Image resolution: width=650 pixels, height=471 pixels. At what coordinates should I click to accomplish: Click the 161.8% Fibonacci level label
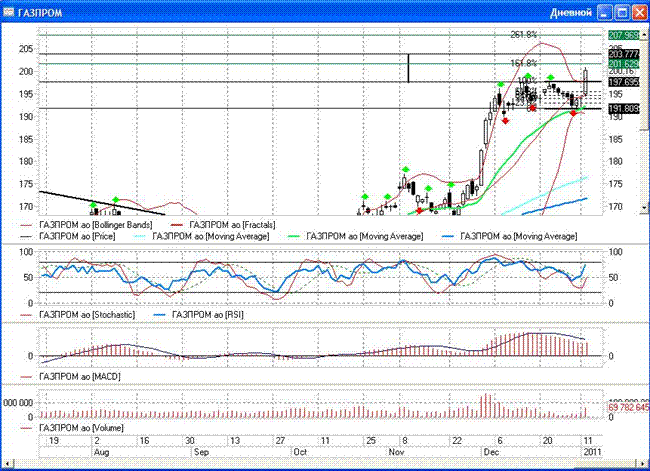pos(524,63)
